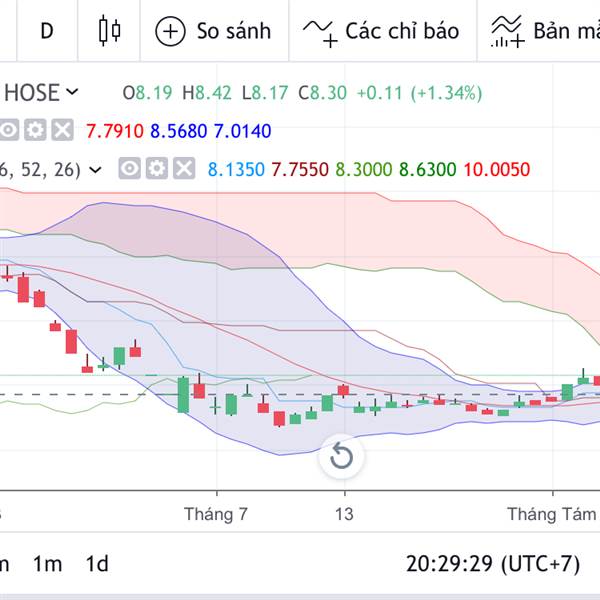Click the So sánh compare button
The height and width of the screenshot is (600, 600).
(214, 31)
